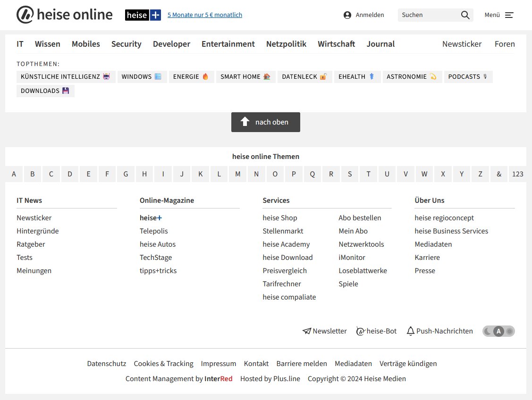This screenshot has width=532, height=400.
Task: Open the Downloads theme tag
Action: [45, 91]
